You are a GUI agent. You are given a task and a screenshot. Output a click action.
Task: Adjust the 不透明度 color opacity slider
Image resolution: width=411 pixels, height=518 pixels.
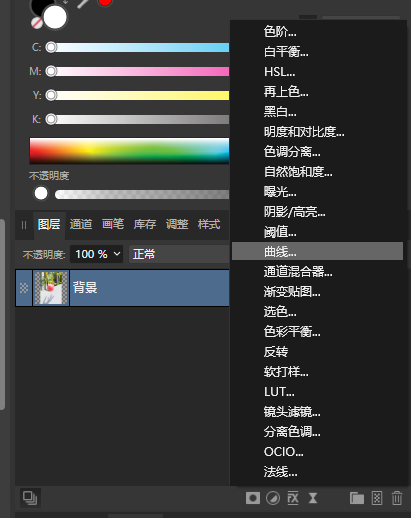tap(142, 194)
